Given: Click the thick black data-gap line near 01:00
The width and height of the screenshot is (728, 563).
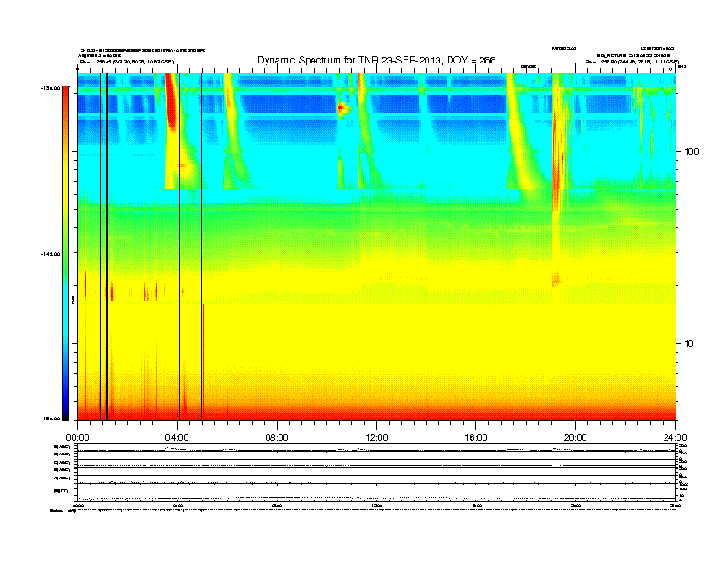Looking at the screenshot, I should coord(107,247).
